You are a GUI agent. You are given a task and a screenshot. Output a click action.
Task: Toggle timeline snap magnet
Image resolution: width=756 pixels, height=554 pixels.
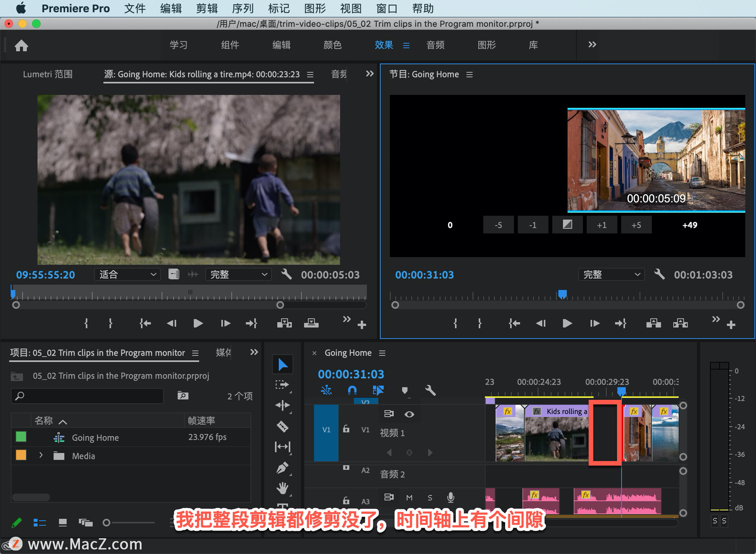pyautogui.click(x=352, y=390)
